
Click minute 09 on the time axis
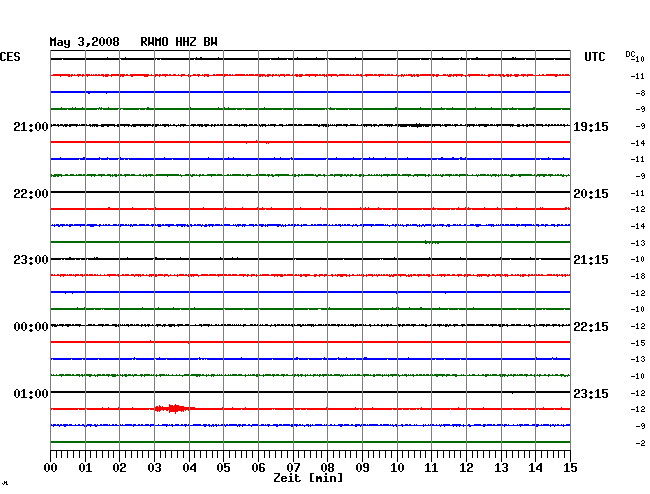tap(362, 468)
